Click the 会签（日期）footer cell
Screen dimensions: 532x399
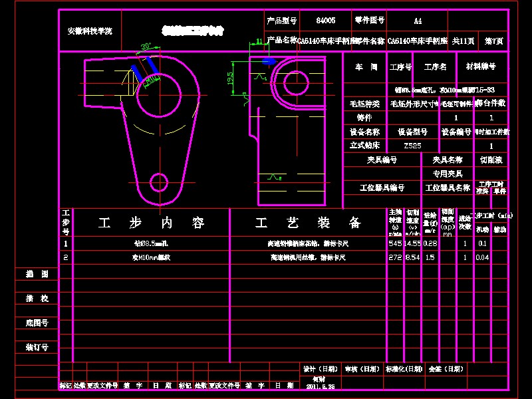[x=446, y=369]
